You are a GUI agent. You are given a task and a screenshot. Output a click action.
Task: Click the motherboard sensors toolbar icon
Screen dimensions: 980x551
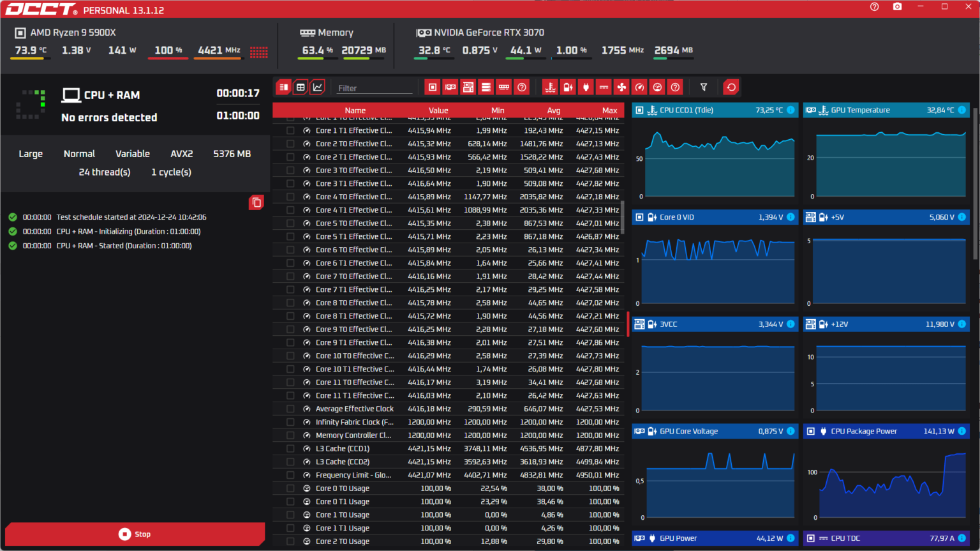468,87
